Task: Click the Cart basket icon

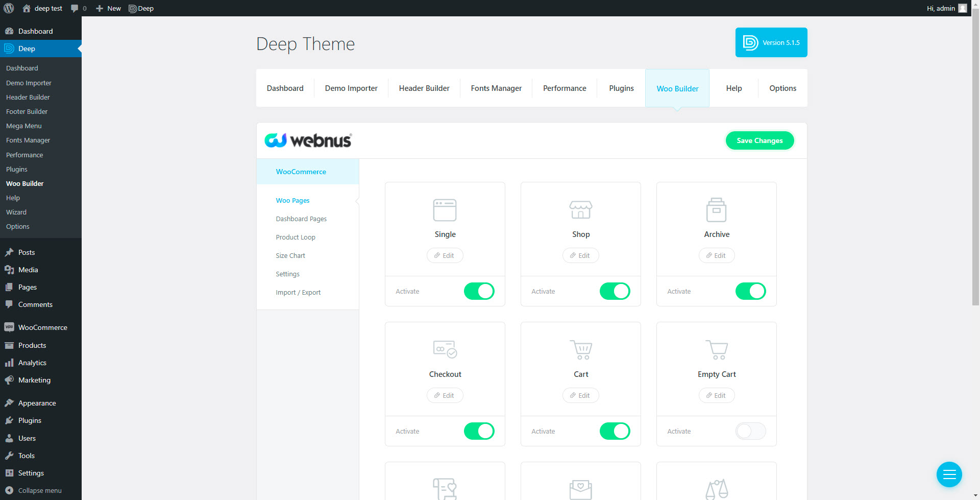Action: pyautogui.click(x=581, y=350)
